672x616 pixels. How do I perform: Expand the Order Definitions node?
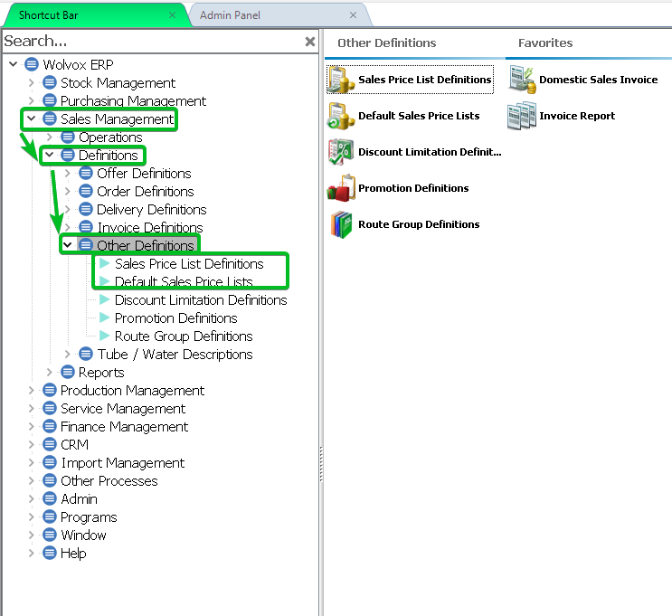click(x=67, y=191)
